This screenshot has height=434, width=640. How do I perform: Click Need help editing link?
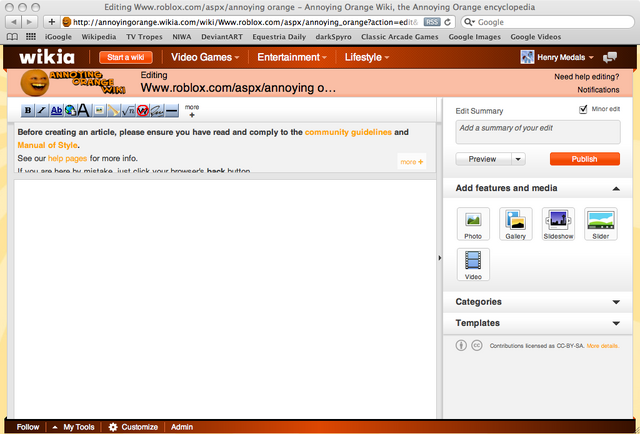pyautogui.click(x=587, y=77)
